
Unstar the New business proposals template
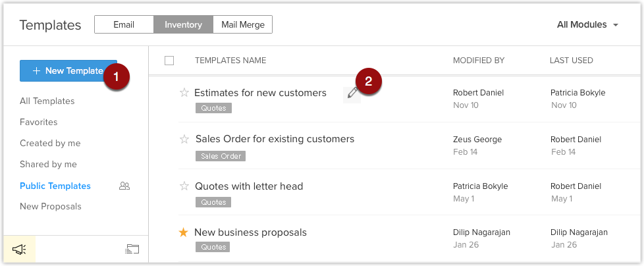tap(183, 233)
